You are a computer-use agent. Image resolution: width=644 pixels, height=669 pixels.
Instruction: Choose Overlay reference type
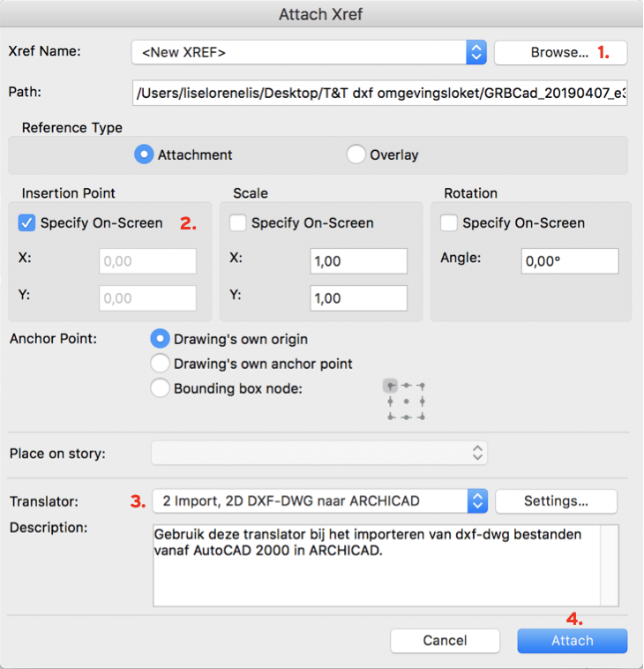(356, 154)
